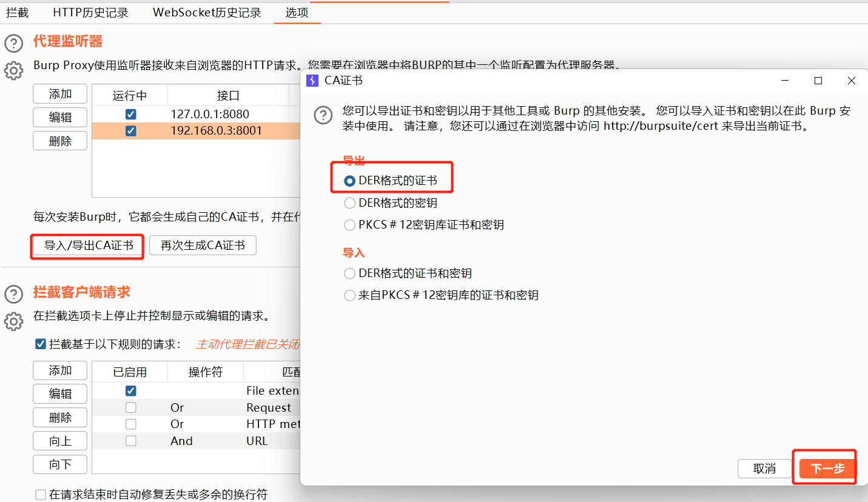
Task: Click 删除 button for intercept rules
Action: point(60,417)
